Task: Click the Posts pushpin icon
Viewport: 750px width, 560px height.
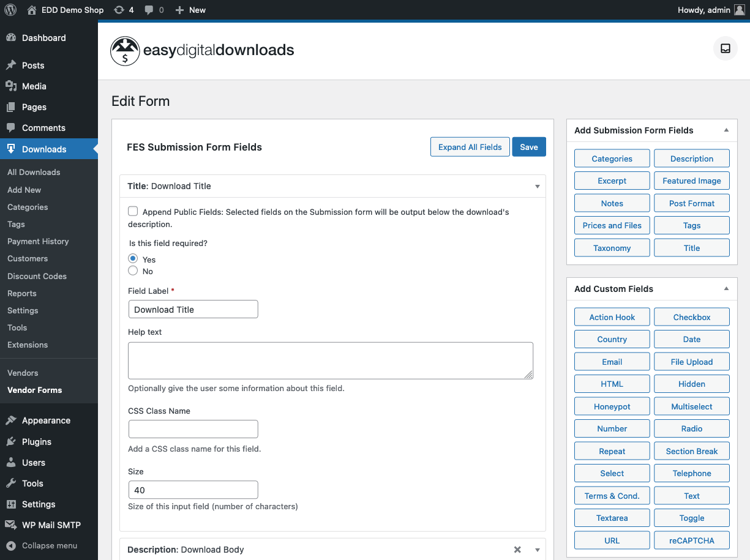Action: (11, 65)
